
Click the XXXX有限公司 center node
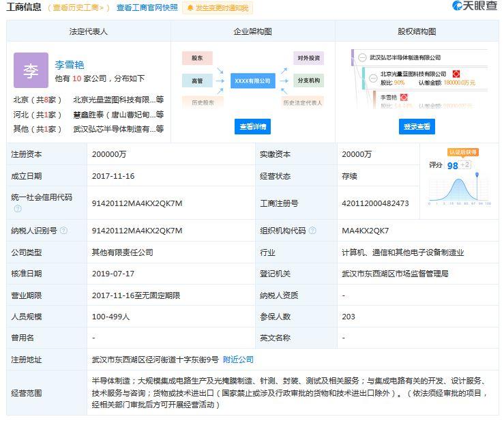(252, 81)
